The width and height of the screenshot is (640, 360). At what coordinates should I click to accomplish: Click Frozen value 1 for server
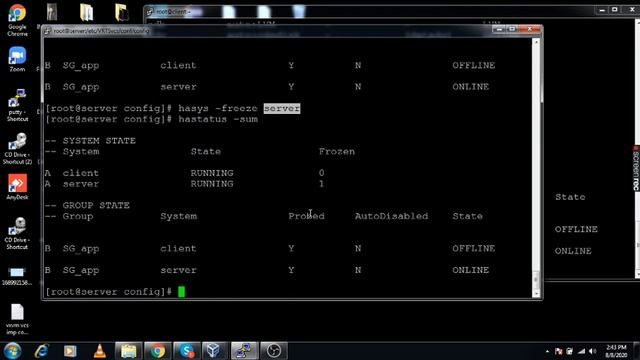(322, 184)
